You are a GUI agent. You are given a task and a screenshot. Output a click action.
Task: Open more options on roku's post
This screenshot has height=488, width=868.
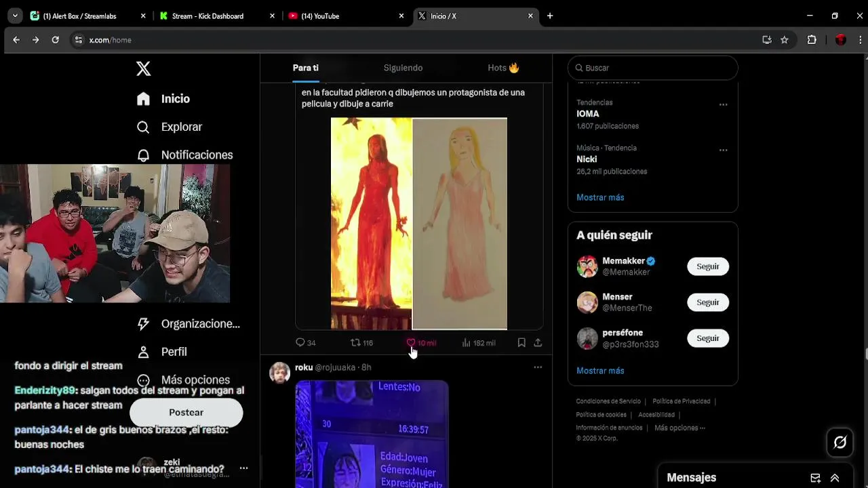(x=538, y=367)
